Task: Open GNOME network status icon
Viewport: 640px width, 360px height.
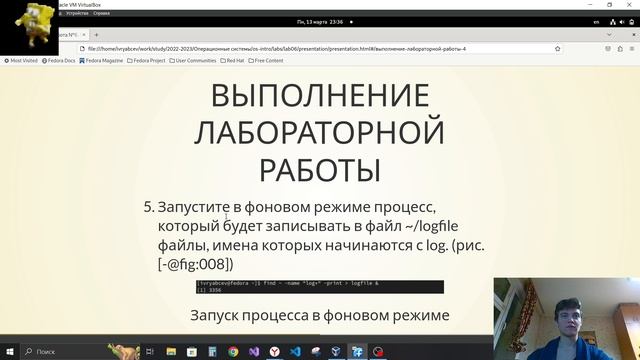Action: [613, 22]
